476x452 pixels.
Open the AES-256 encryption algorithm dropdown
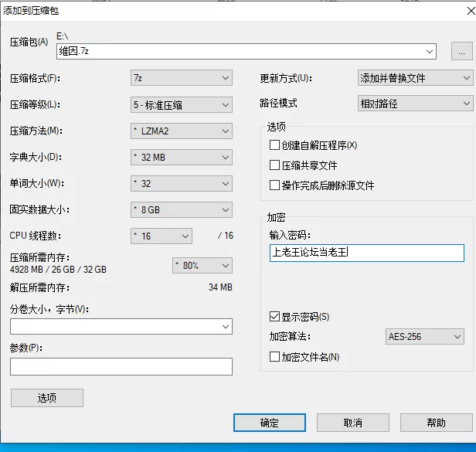(425, 336)
